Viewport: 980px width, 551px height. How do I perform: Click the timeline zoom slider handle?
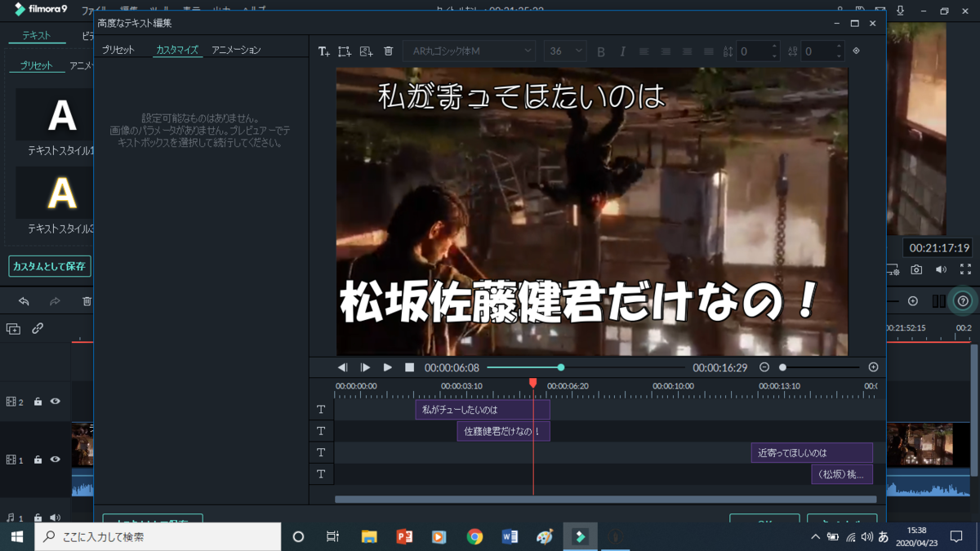tap(782, 367)
